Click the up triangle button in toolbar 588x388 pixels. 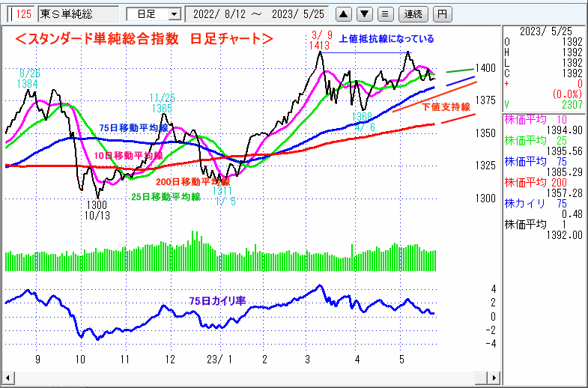(344, 13)
